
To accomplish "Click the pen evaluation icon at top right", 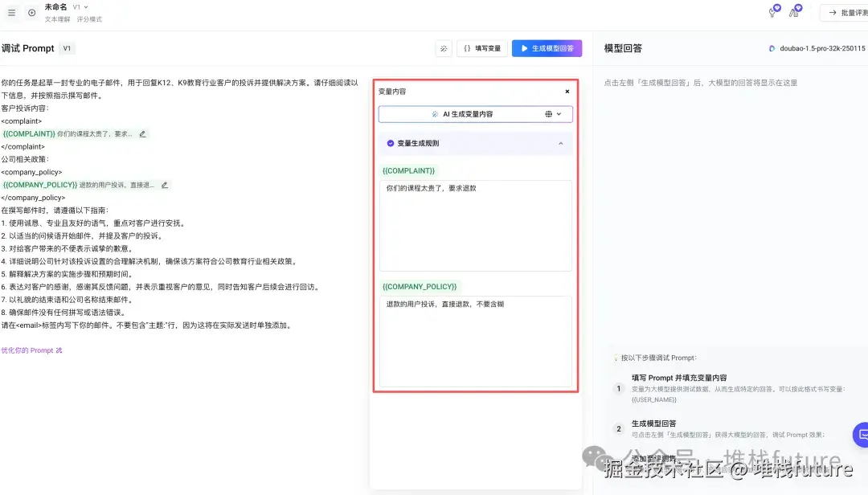I will pos(795,12).
